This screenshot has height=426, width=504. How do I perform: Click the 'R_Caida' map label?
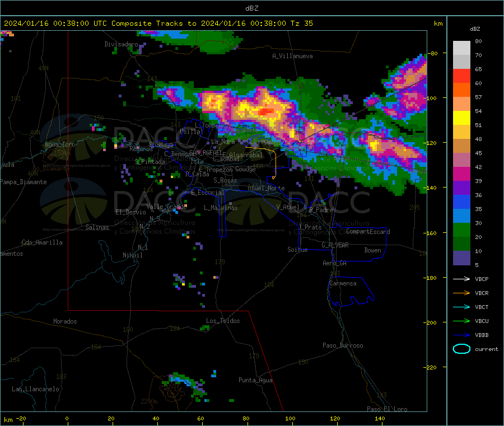197,174
